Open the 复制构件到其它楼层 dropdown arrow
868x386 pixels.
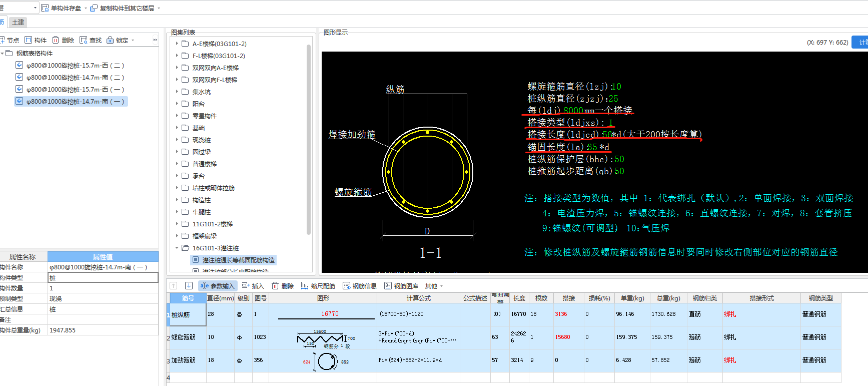pyautogui.click(x=159, y=9)
